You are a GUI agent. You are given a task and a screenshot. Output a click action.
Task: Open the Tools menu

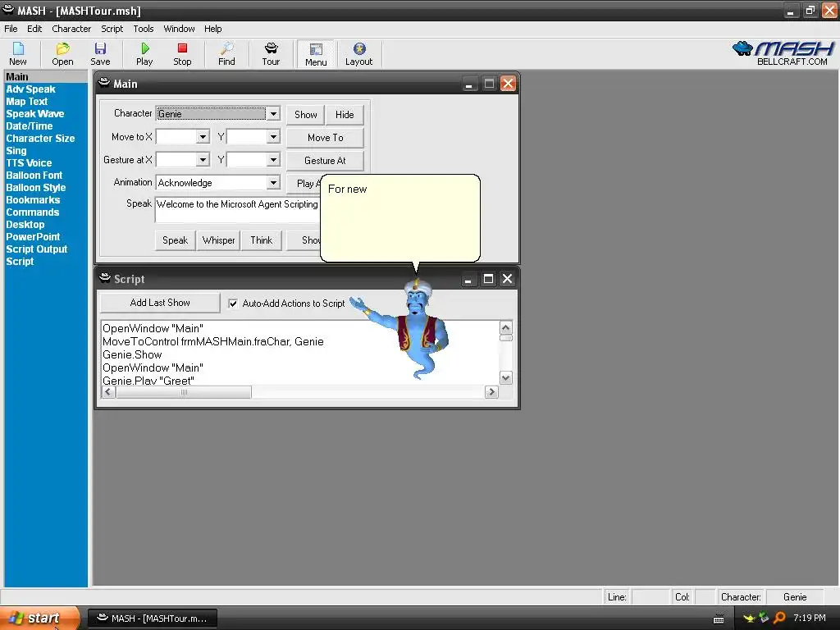click(143, 29)
